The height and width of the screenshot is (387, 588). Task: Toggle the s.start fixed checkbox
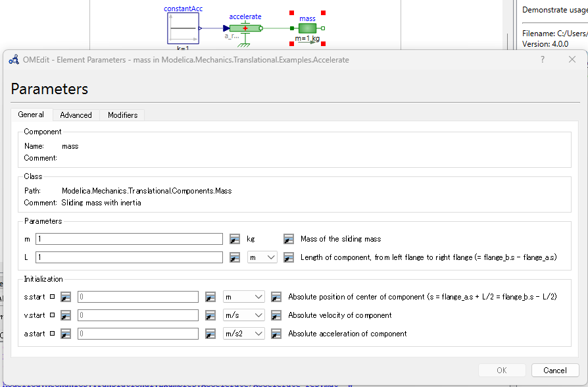[x=52, y=297]
